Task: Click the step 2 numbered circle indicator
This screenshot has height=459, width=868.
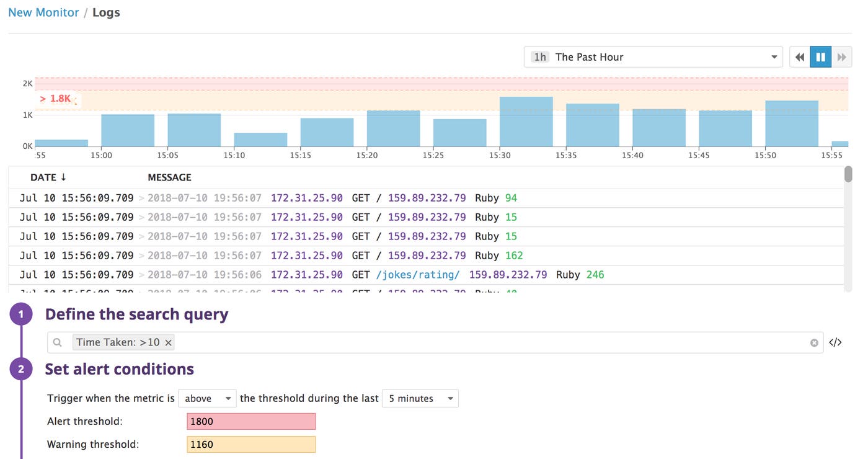Action: click(x=22, y=368)
